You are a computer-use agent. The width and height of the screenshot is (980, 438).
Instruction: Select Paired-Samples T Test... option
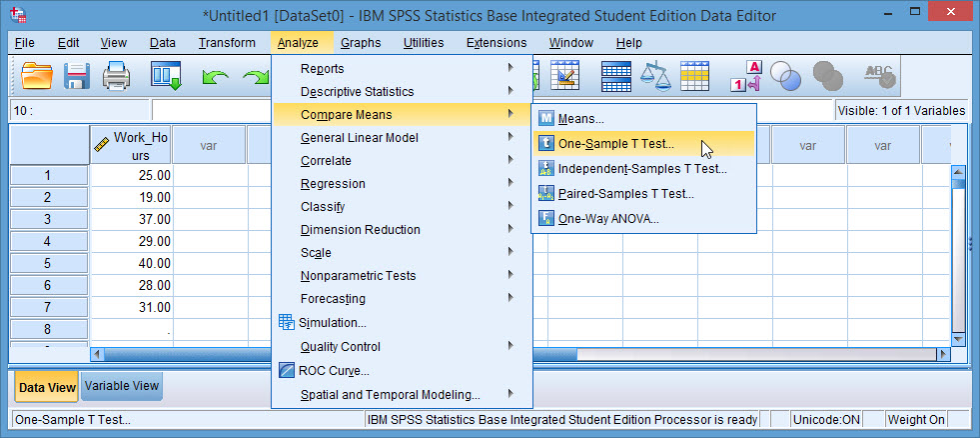(x=643, y=193)
